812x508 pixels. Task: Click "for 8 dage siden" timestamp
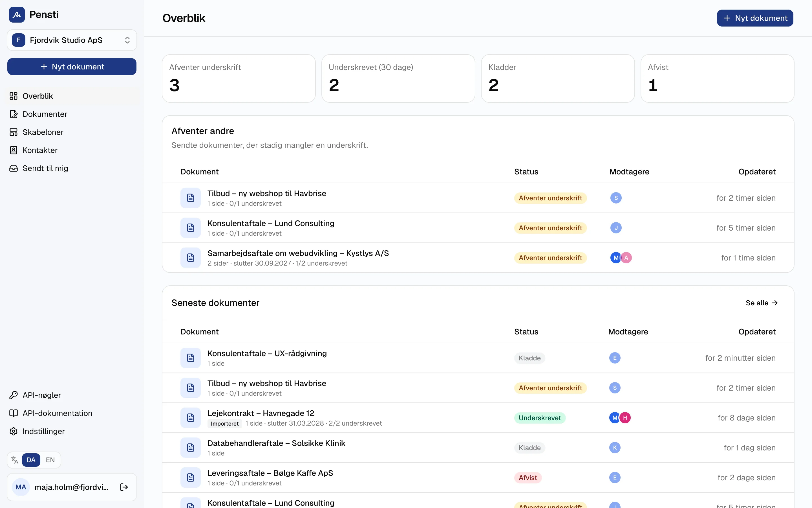pyautogui.click(x=747, y=418)
